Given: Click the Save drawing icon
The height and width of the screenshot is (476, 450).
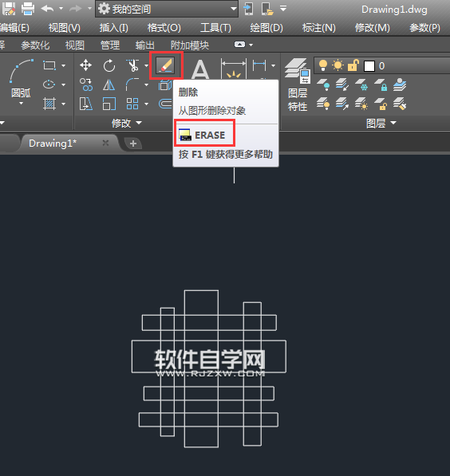Looking at the screenshot, I should point(9,9).
